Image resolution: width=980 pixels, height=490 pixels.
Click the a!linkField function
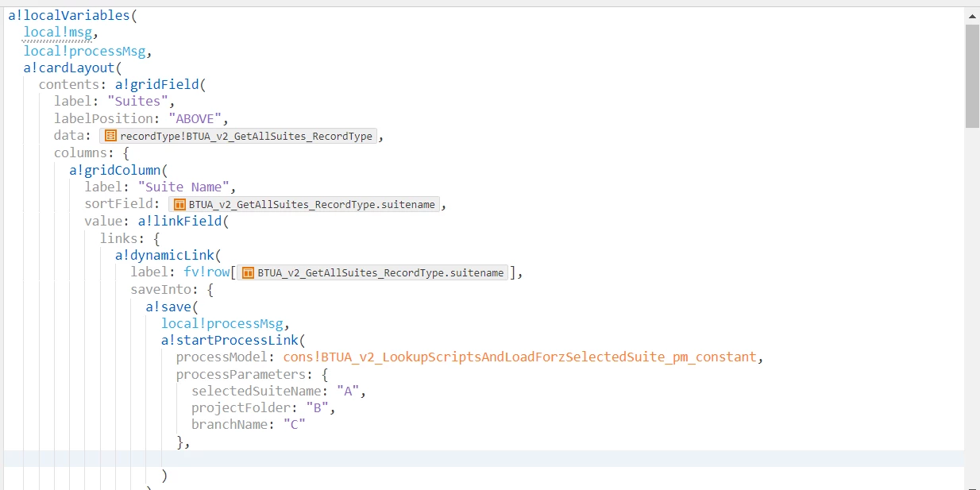point(179,222)
